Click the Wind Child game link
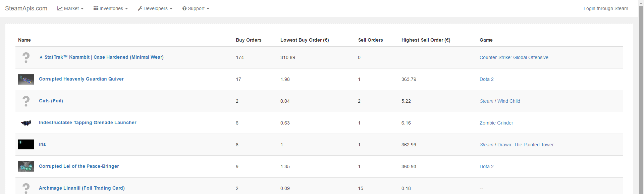Viewport: 644px width, 194px height. 508,101
